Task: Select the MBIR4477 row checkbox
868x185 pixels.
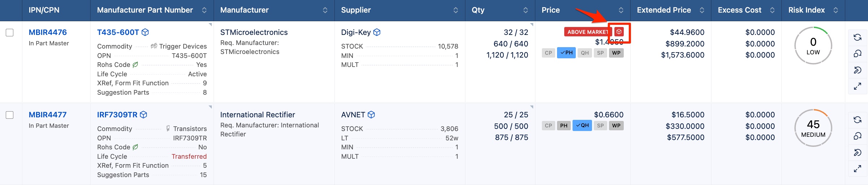Action: pos(10,115)
